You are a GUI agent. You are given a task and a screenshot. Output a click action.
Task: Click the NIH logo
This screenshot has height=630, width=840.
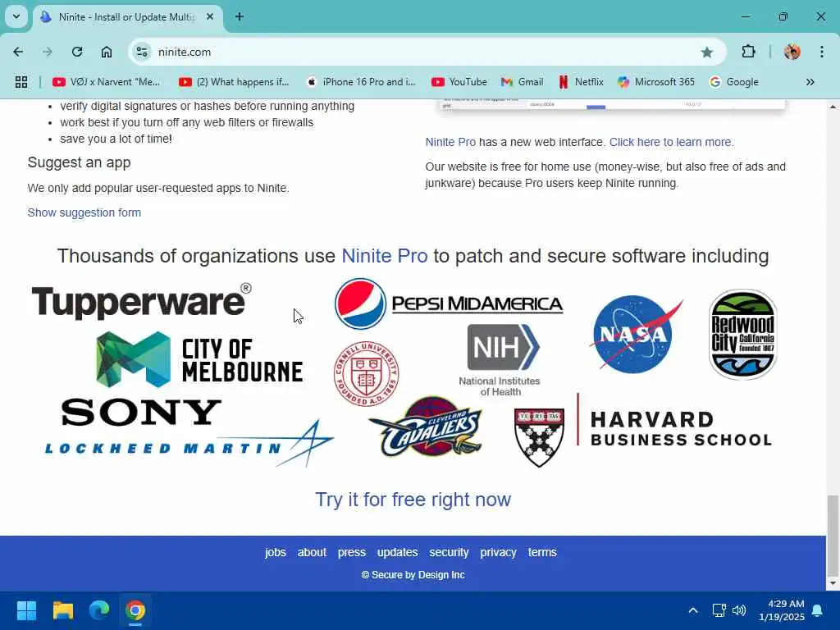click(500, 360)
